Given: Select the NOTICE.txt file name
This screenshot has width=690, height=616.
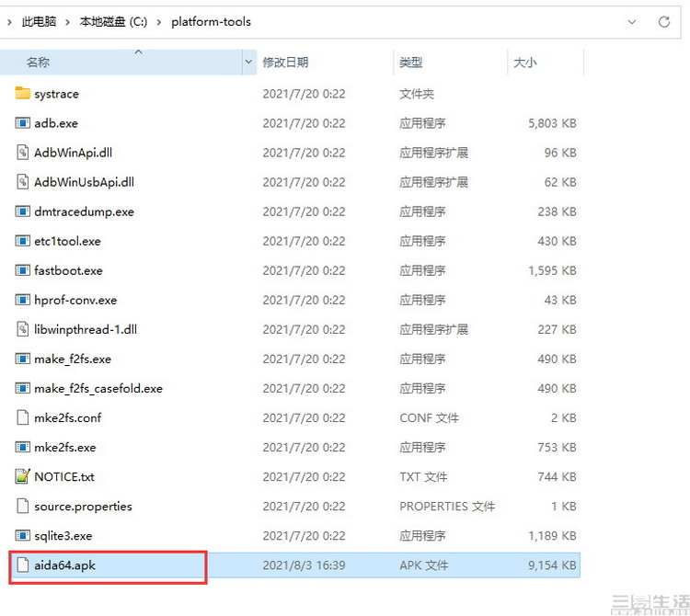Looking at the screenshot, I should point(64,476).
